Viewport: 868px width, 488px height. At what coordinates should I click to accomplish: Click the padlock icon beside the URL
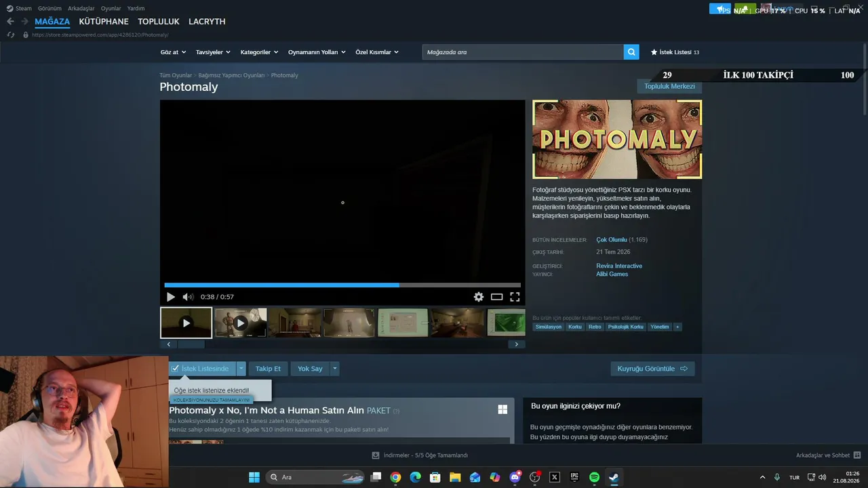click(x=26, y=35)
